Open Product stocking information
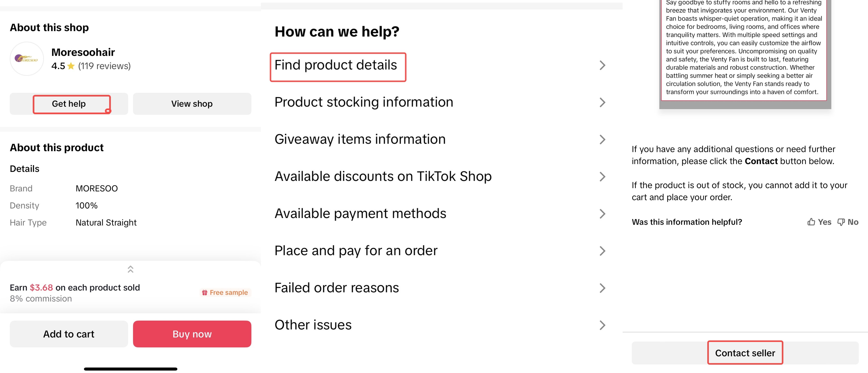This screenshot has width=868, height=373. pyautogui.click(x=364, y=102)
